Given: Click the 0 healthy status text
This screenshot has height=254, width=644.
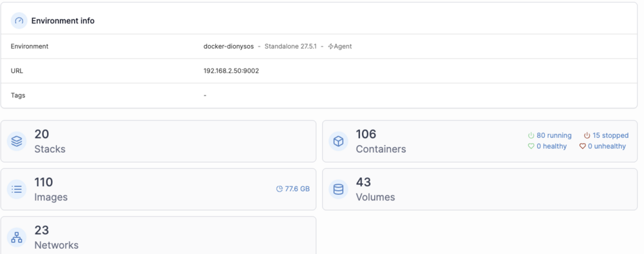Looking at the screenshot, I should click(x=552, y=146).
